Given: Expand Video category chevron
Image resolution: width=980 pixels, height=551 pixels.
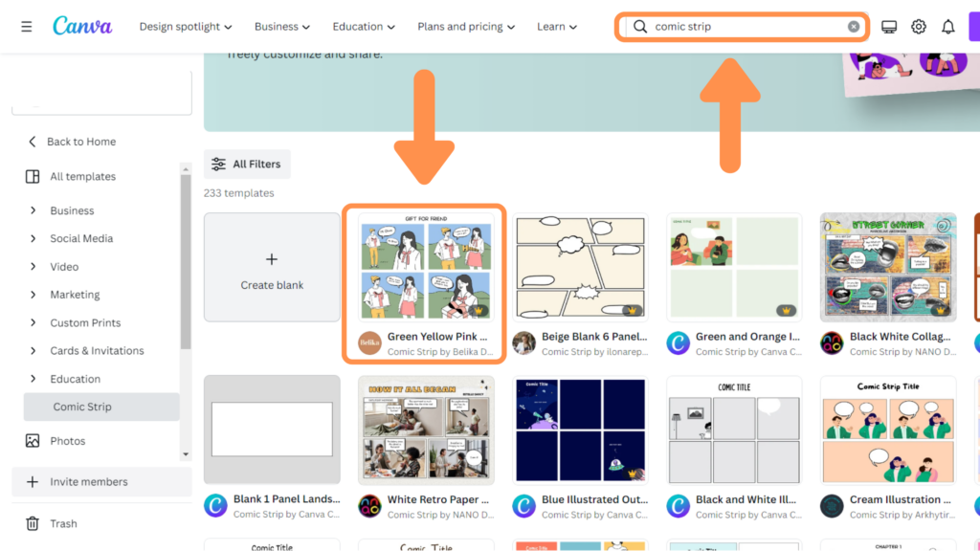Looking at the screenshot, I should [33, 267].
